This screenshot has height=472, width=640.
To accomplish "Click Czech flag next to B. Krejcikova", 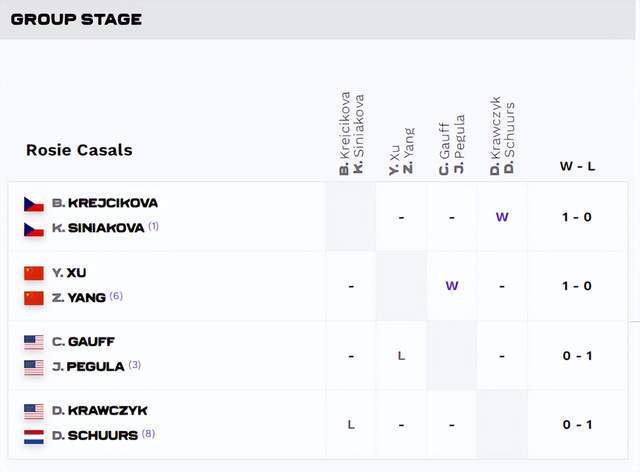I will tap(34, 204).
